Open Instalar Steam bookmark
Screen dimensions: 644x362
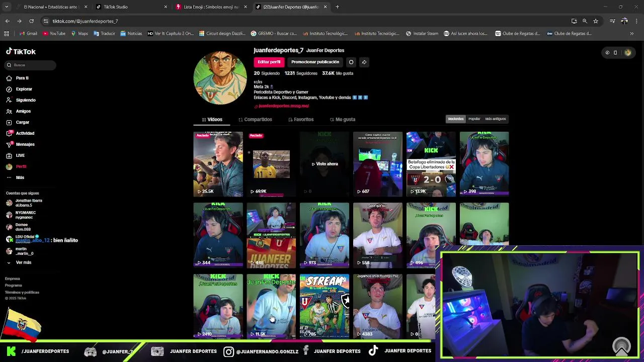tap(422, 34)
